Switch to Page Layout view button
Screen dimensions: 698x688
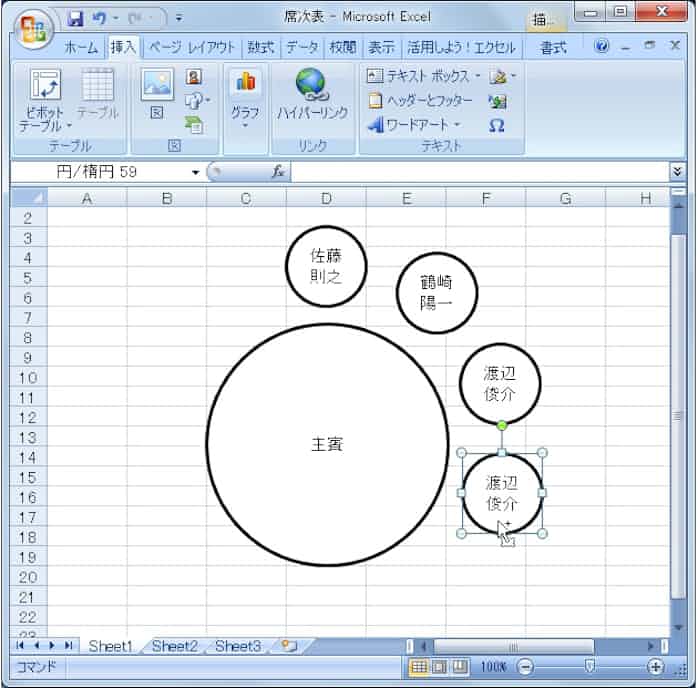[x=440, y=667]
